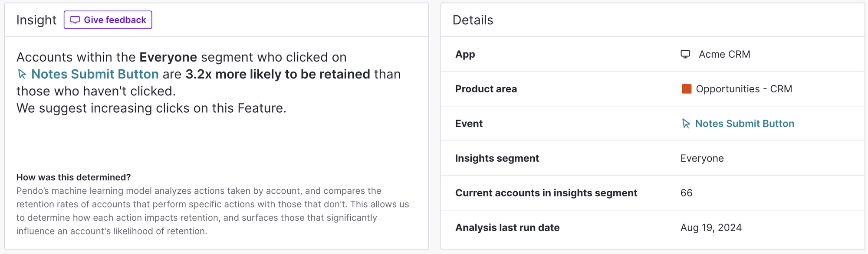868x254 pixels.
Task: Click the cursor icon in the Event row
Action: tap(686, 124)
